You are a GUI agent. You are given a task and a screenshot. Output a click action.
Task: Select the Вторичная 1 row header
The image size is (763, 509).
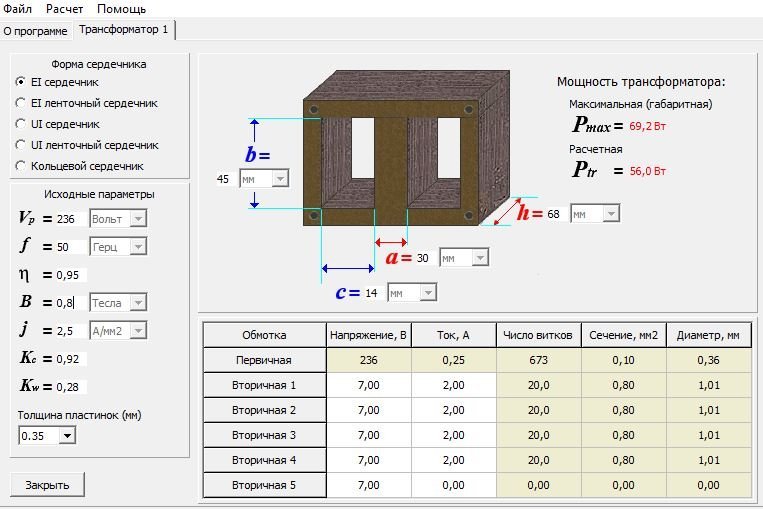click(x=264, y=385)
